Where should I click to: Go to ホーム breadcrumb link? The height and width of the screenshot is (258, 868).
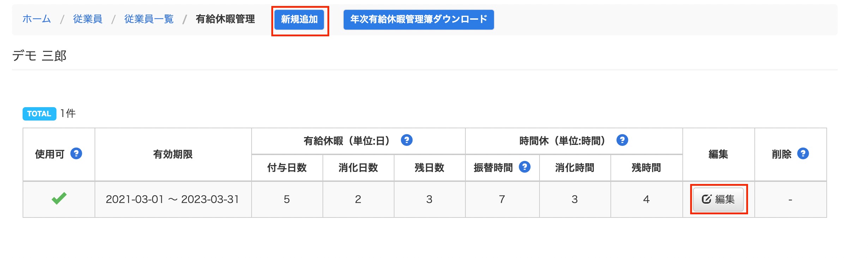[37, 19]
